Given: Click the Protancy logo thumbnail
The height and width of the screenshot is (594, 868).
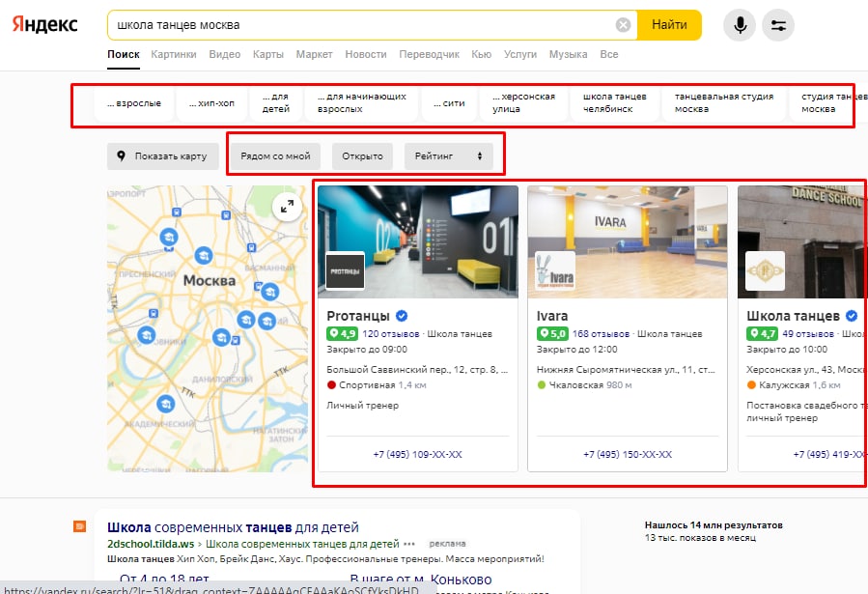Looking at the screenshot, I should pyautogui.click(x=345, y=270).
